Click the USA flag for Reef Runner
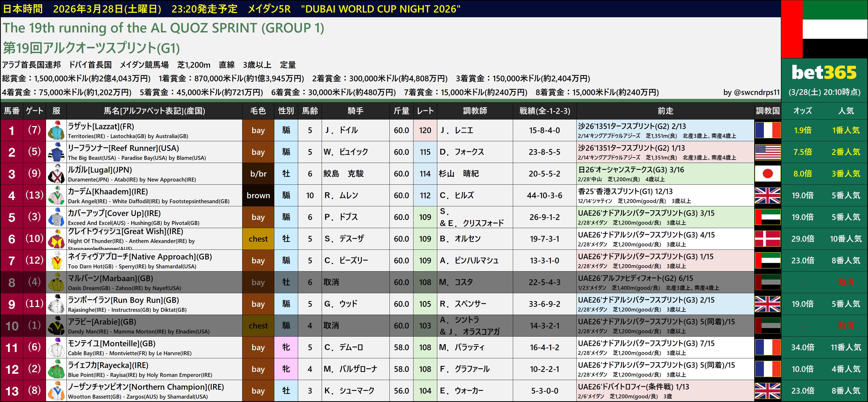 pyautogui.click(x=768, y=152)
